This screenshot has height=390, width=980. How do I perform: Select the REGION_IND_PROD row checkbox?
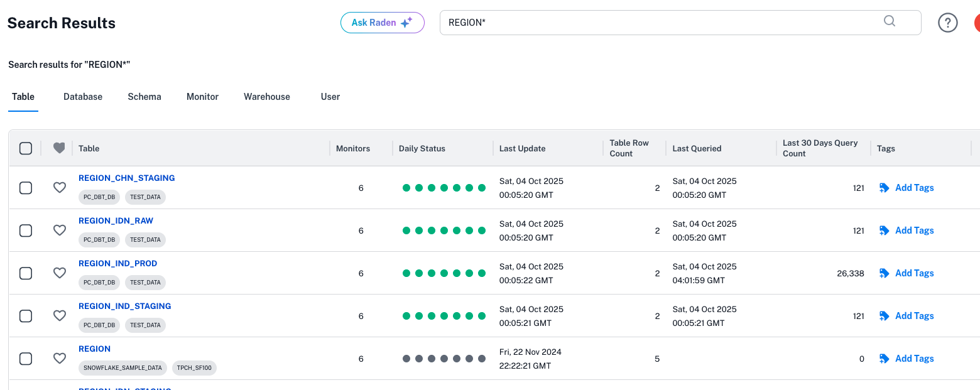[x=26, y=273]
